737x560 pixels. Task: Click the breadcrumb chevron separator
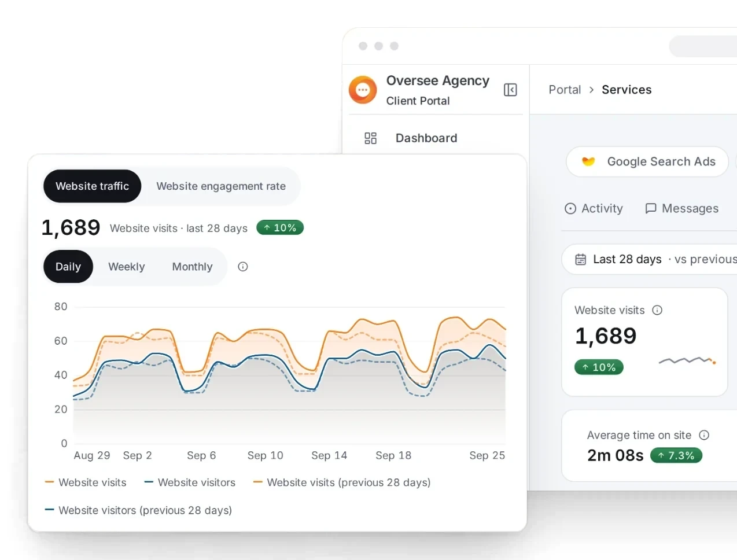(x=591, y=90)
